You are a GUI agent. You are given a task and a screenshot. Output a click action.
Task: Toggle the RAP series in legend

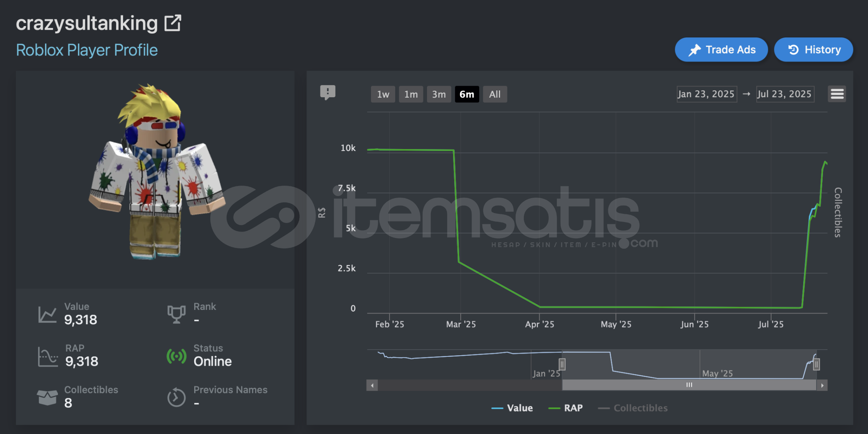(x=566, y=408)
